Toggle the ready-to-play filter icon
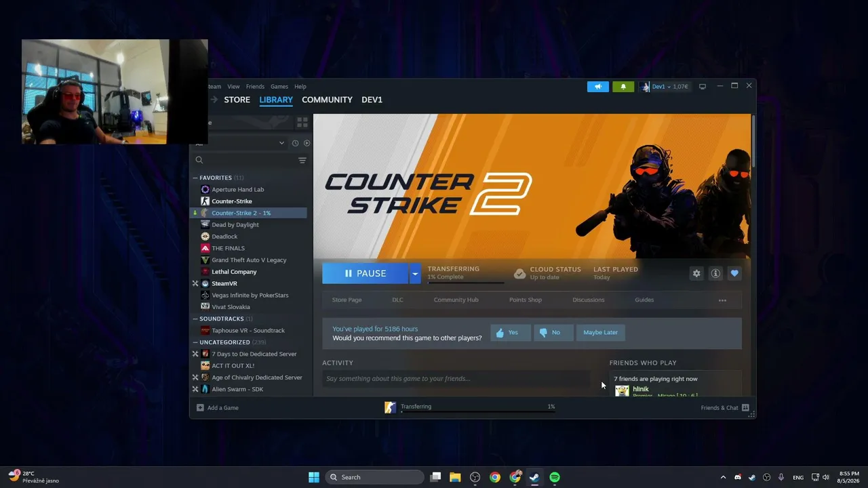868x488 pixels. click(x=307, y=143)
